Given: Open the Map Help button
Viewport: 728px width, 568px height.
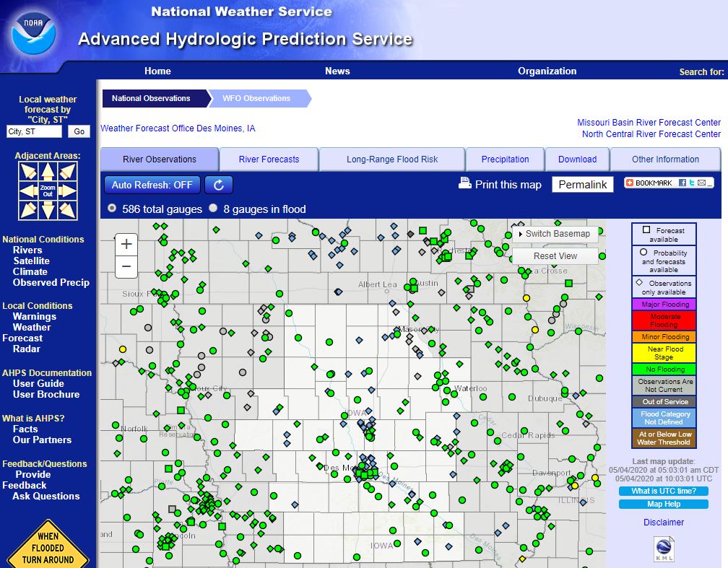Looking at the screenshot, I should [x=664, y=504].
